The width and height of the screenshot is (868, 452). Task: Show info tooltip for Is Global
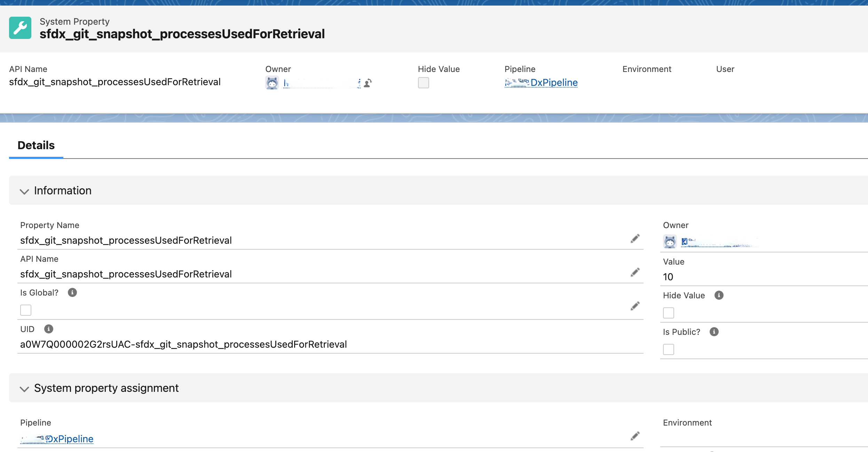[x=72, y=293]
